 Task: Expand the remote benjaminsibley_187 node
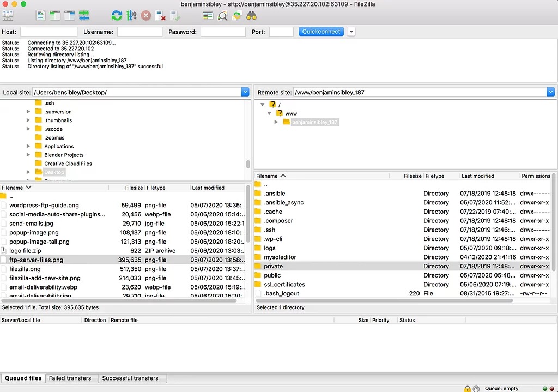(x=276, y=122)
